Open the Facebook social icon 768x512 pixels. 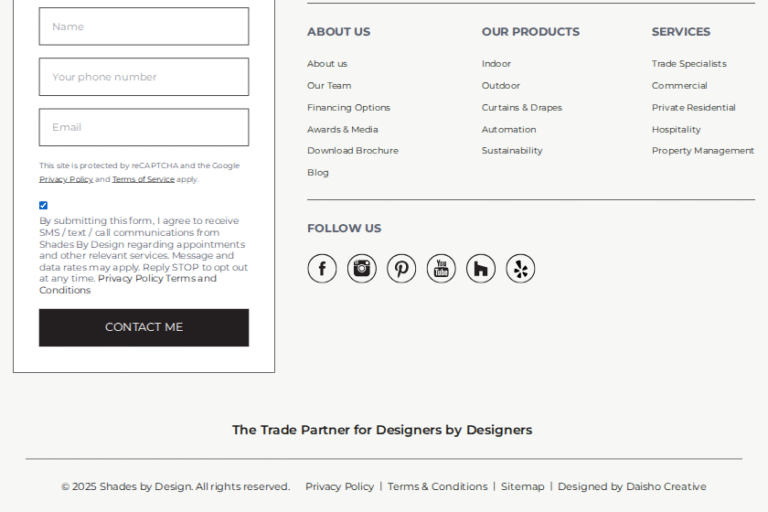(322, 268)
